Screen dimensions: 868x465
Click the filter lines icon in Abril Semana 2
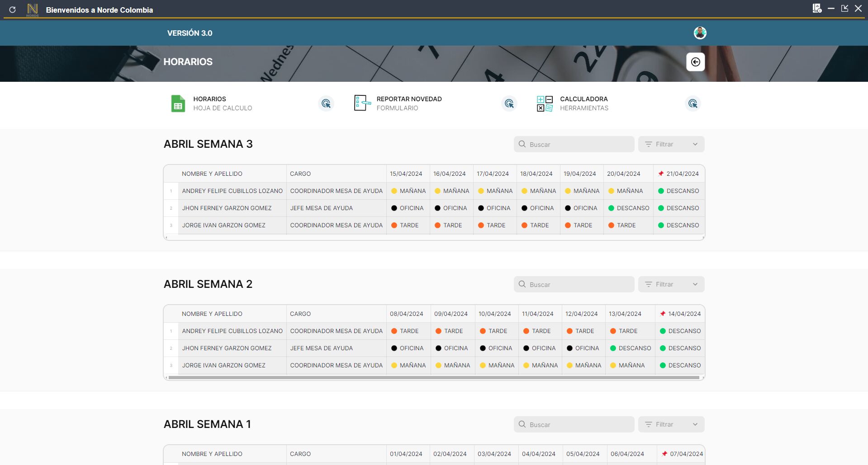tap(648, 284)
